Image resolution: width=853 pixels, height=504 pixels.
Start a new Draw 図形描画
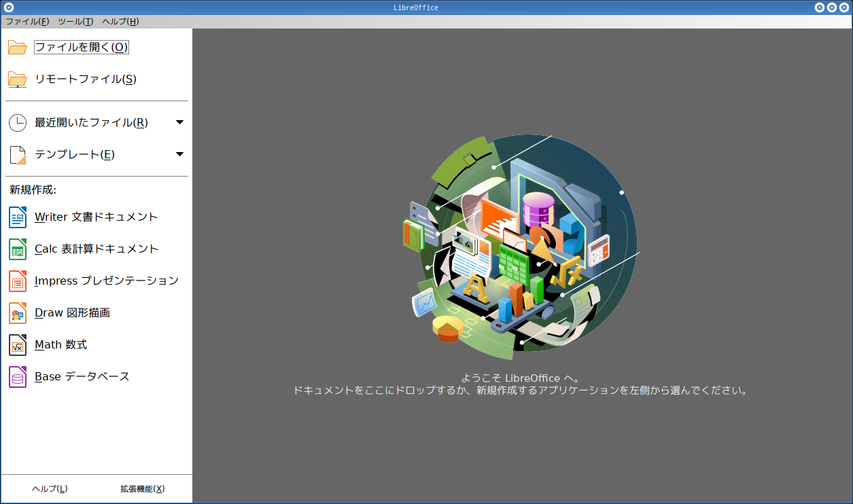(96, 313)
